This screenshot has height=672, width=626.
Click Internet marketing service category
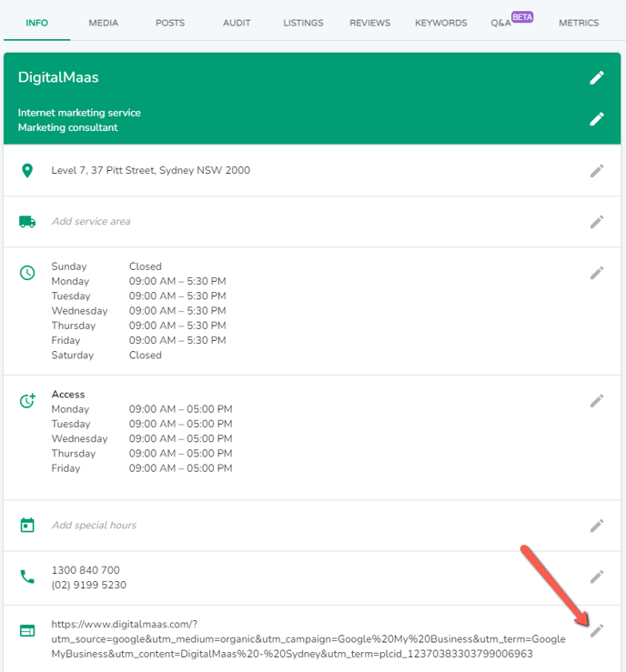[x=79, y=113]
